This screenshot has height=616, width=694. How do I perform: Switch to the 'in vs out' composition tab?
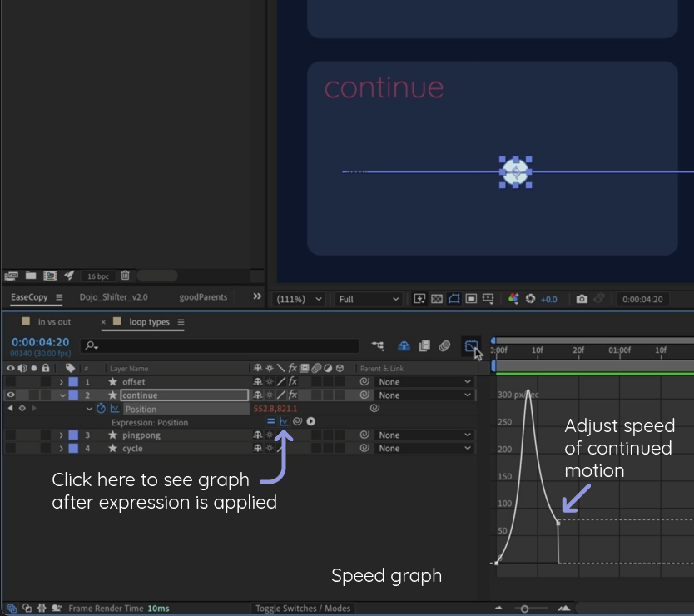tap(53, 322)
